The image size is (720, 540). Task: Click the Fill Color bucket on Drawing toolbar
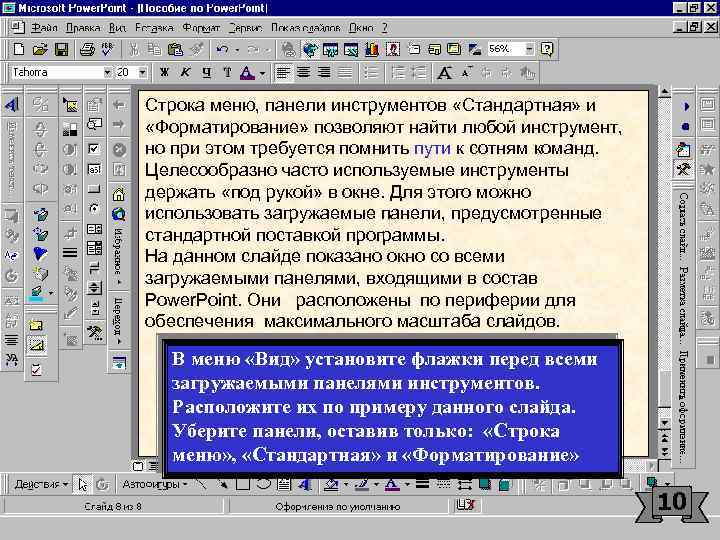331,484
